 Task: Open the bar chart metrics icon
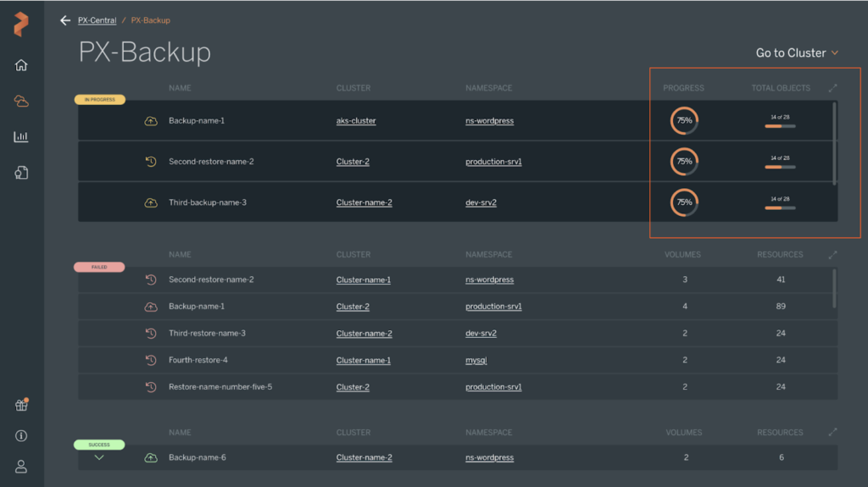pos(21,137)
